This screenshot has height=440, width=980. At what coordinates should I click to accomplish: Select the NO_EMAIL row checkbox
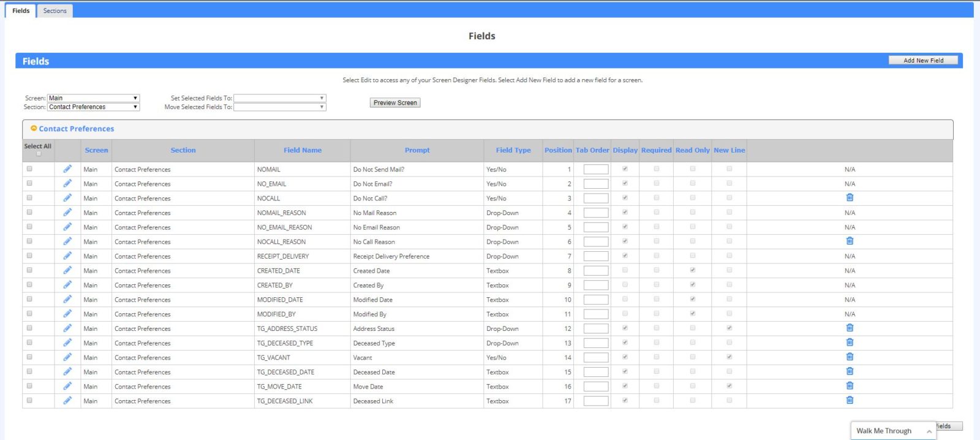click(29, 183)
